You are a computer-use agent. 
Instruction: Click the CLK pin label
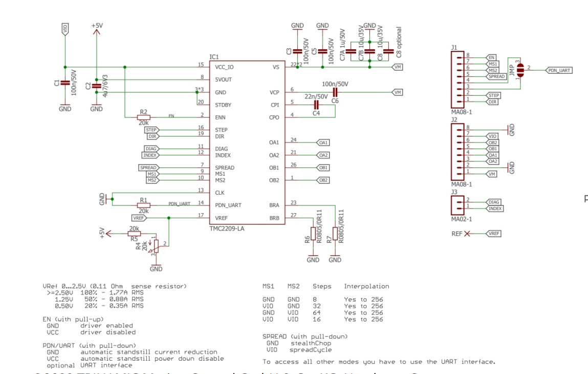(220, 193)
